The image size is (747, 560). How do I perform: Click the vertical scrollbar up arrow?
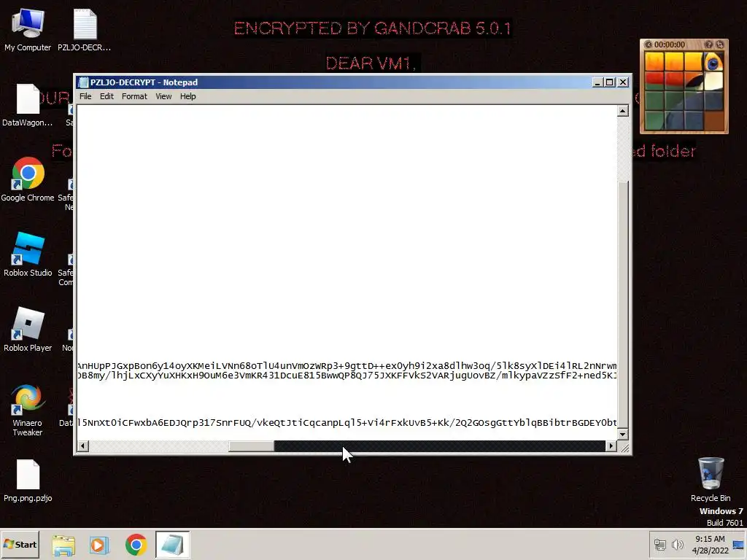pyautogui.click(x=623, y=111)
